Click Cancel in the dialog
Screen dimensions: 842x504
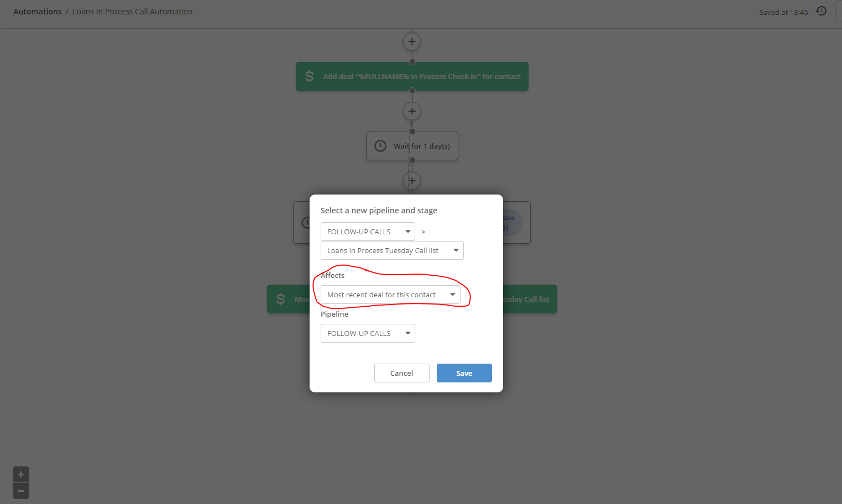tap(402, 373)
